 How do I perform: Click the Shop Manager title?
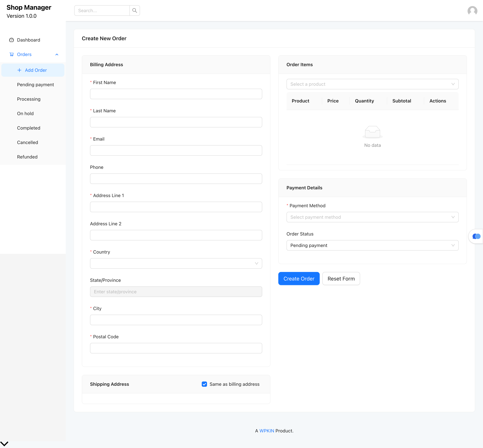tap(29, 8)
